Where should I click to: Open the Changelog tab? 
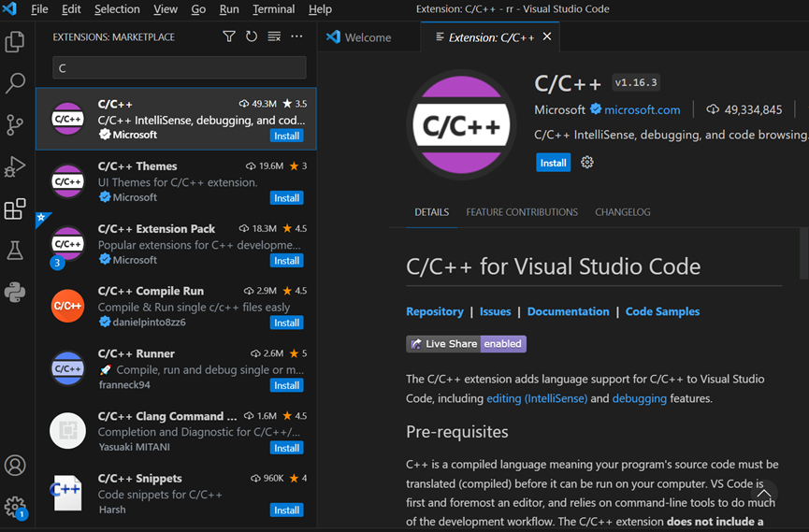coord(623,212)
